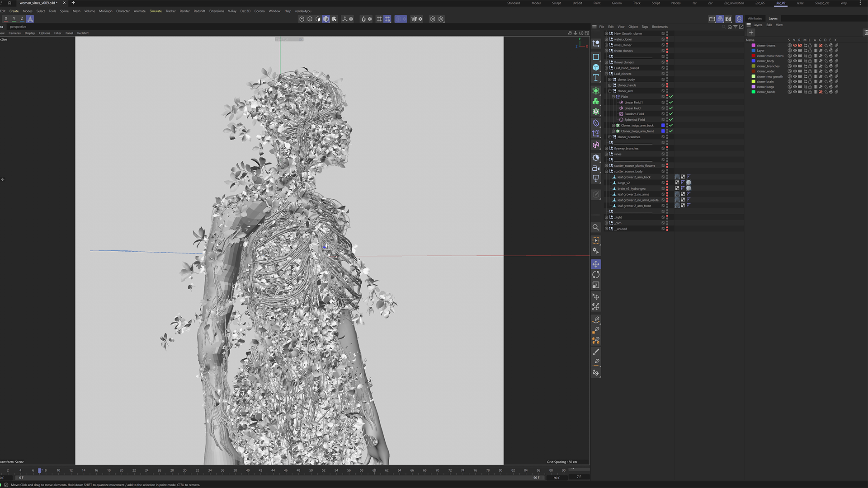Open Bookmarks in the Object Manager
The width and height of the screenshot is (868, 488).
660,27
